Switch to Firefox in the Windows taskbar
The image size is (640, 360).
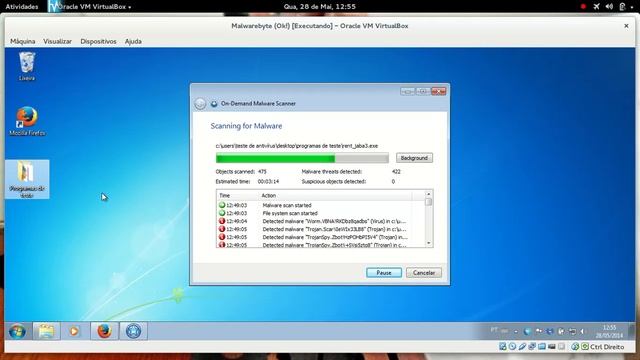104,331
